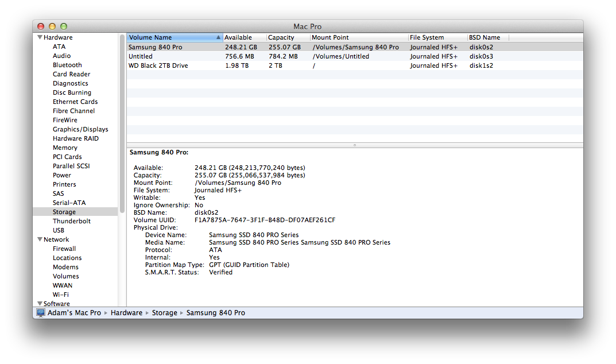Image resolution: width=616 pixels, height=364 pixels.
Task: Click Samsung 840 Pro in path bar
Action: 216,313
